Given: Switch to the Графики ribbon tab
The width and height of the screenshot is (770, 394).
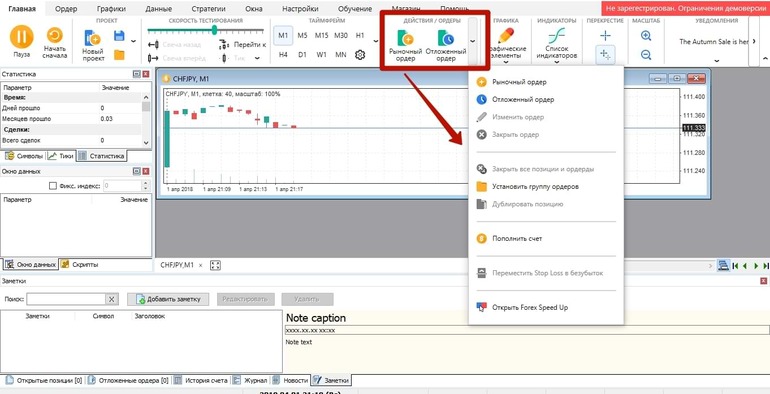Looking at the screenshot, I should click(111, 9).
